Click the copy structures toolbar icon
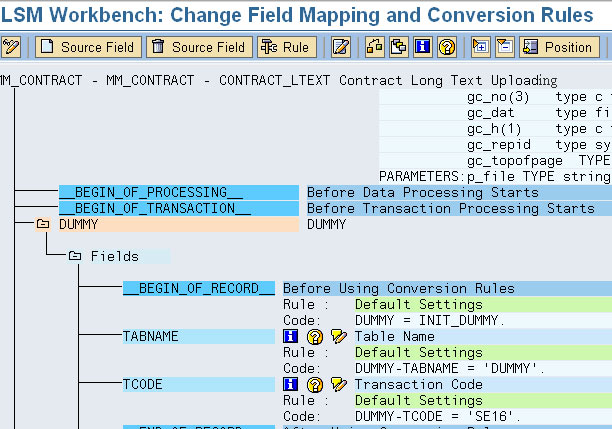612x429 pixels. click(399, 47)
